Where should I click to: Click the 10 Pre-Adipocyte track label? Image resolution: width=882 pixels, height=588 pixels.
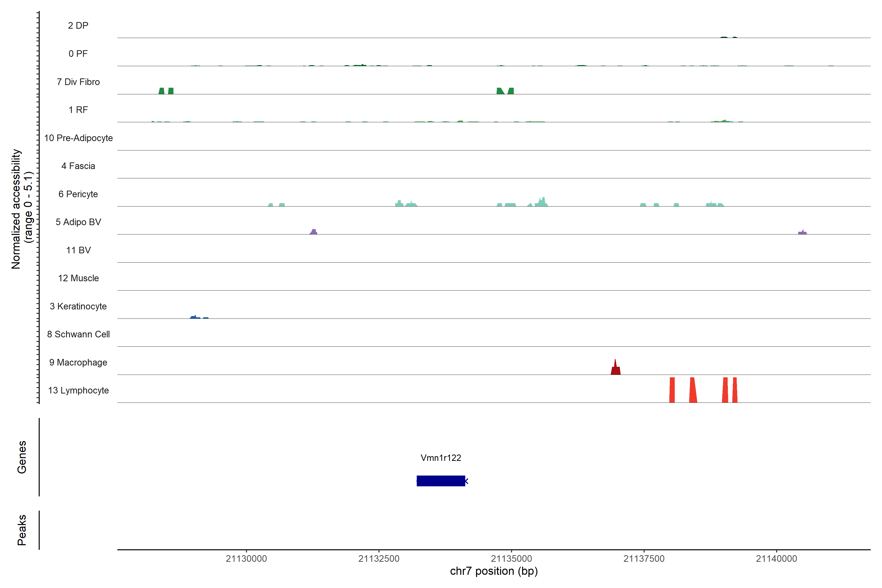[x=78, y=138]
